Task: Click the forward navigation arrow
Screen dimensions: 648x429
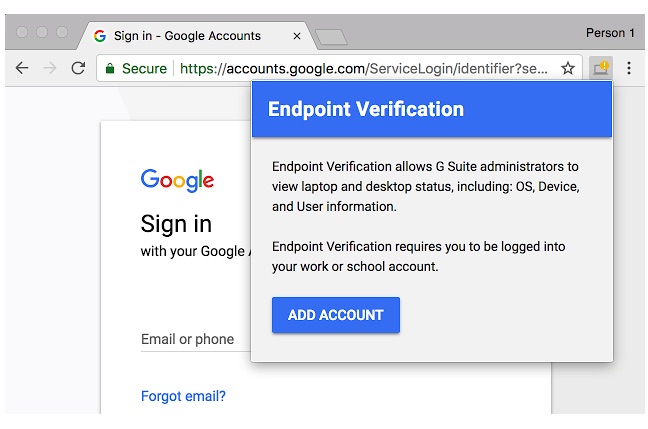Action: pos(50,68)
